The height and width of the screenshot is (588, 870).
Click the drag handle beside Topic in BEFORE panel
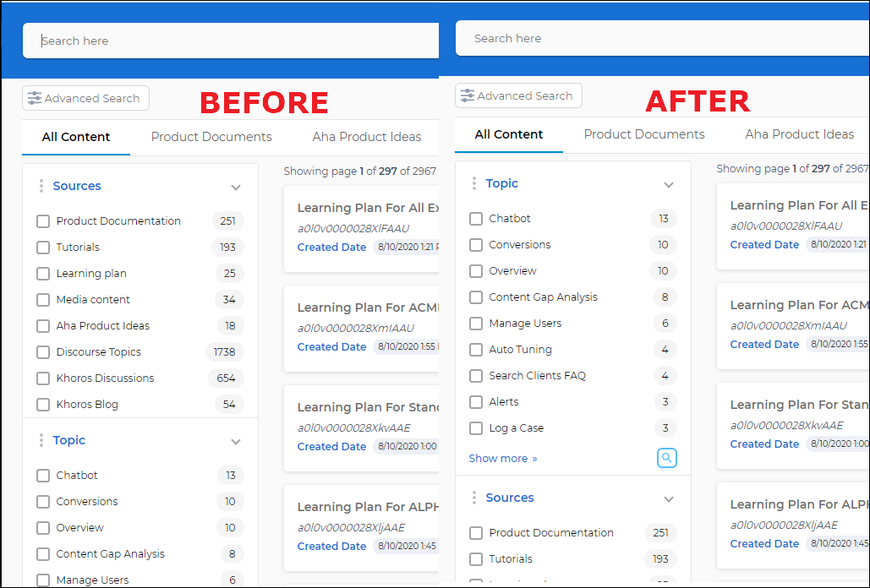click(41, 440)
